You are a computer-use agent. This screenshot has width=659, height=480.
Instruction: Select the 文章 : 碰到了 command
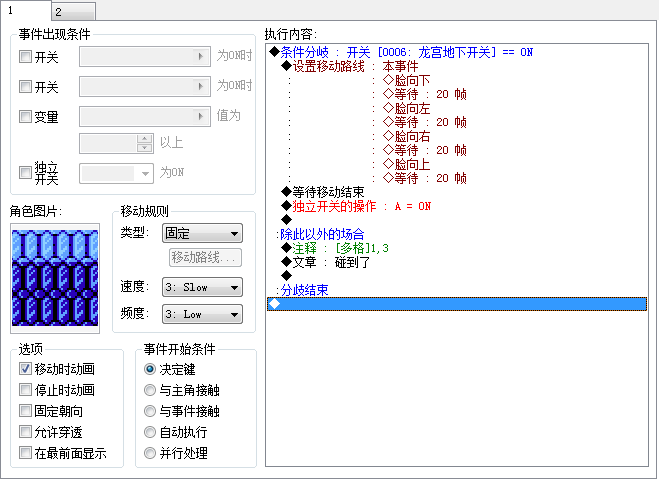326,262
